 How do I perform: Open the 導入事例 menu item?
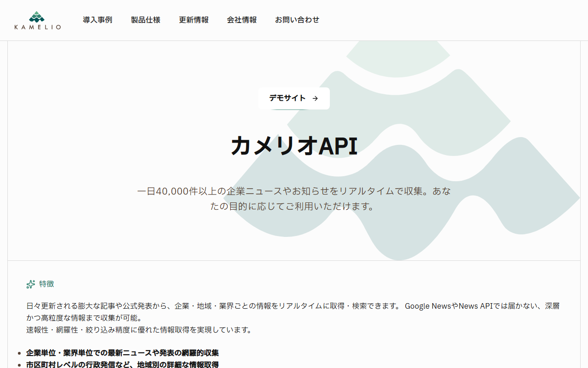pos(97,20)
